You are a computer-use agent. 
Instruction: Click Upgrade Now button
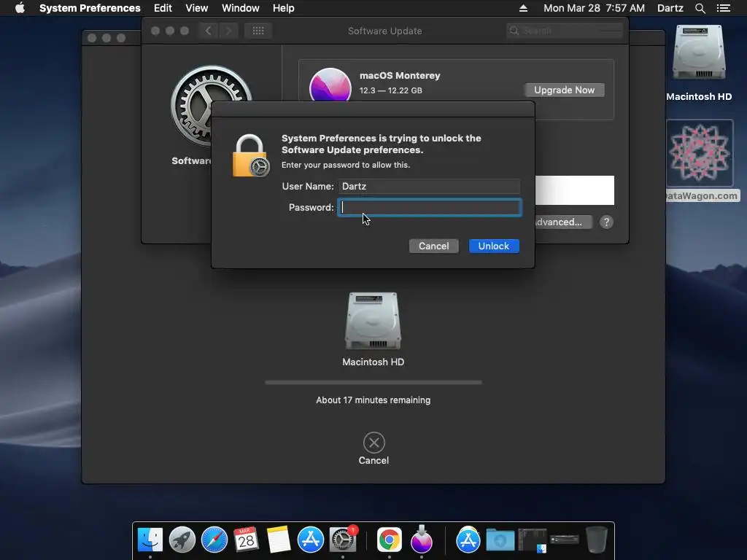tap(564, 90)
